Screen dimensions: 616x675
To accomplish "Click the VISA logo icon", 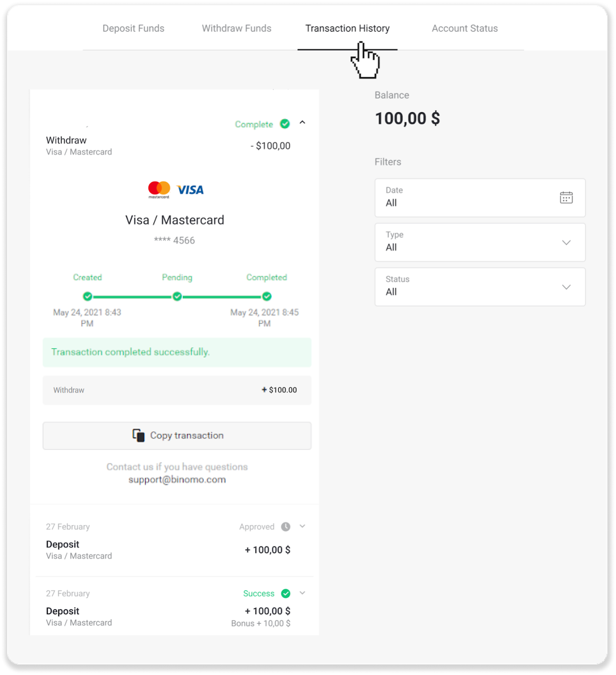I will click(190, 190).
